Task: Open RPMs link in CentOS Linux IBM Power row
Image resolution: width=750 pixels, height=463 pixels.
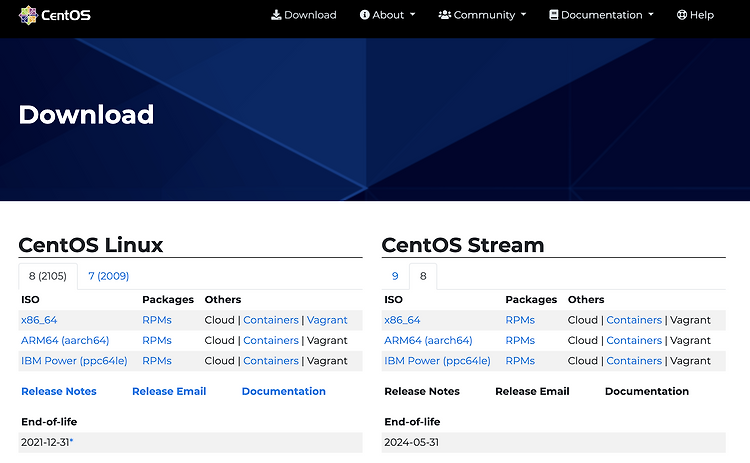Action: tap(157, 361)
